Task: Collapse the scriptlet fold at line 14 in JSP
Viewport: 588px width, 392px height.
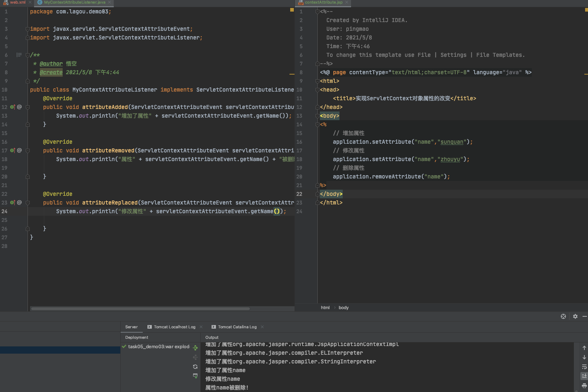Action: 317,125
